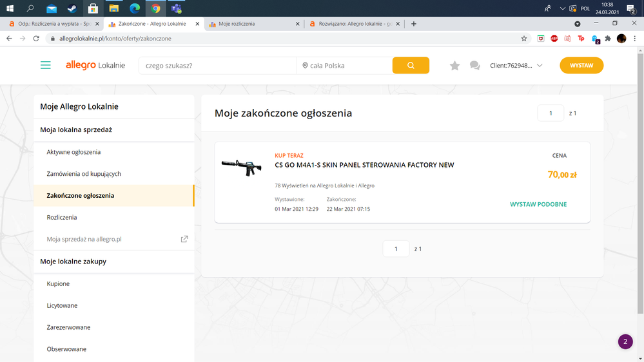
Task: Click the orange search magnifier button
Action: click(x=411, y=65)
